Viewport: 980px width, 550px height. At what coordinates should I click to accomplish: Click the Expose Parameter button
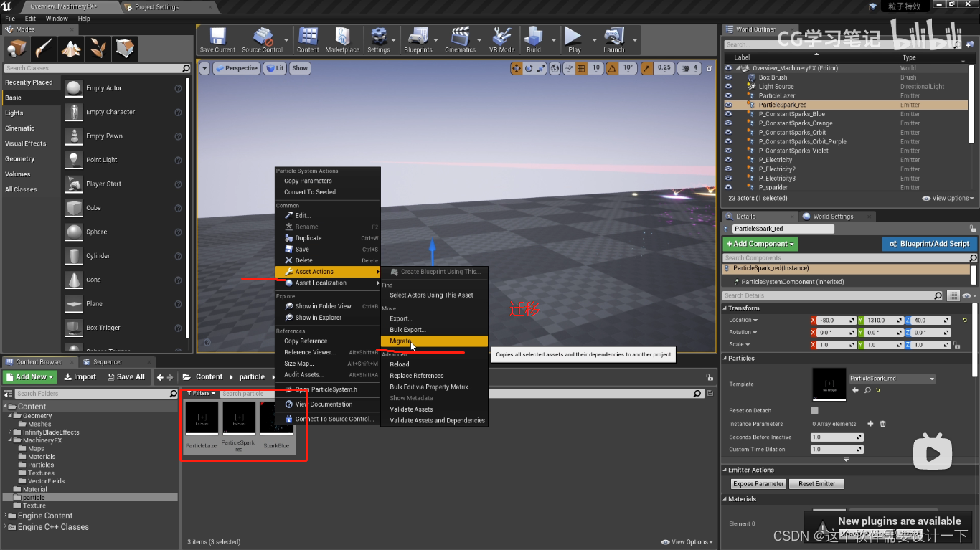click(x=758, y=484)
